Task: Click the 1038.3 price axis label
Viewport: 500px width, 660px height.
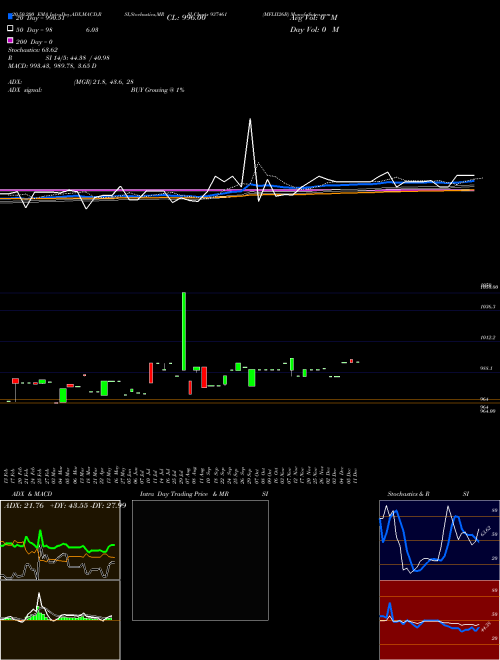Action: tap(487, 307)
